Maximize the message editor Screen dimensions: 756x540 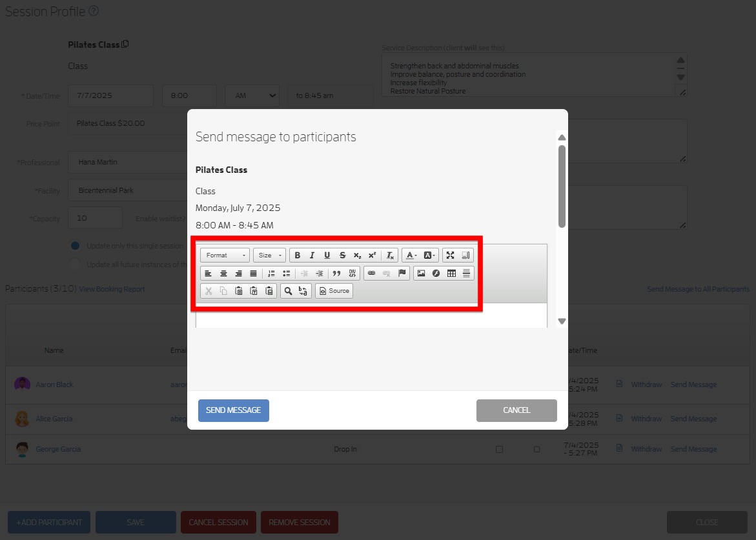coord(451,255)
